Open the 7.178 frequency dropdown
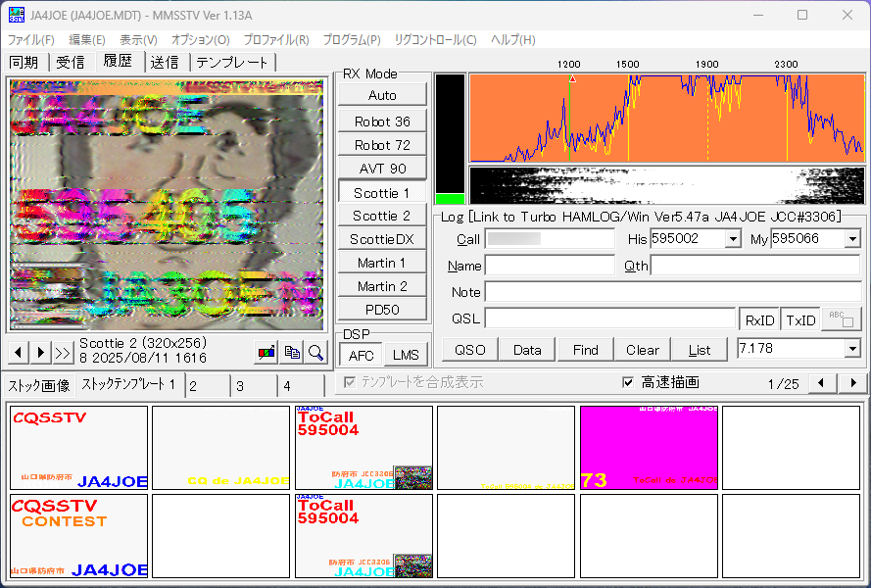871x588 pixels. click(852, 349)
